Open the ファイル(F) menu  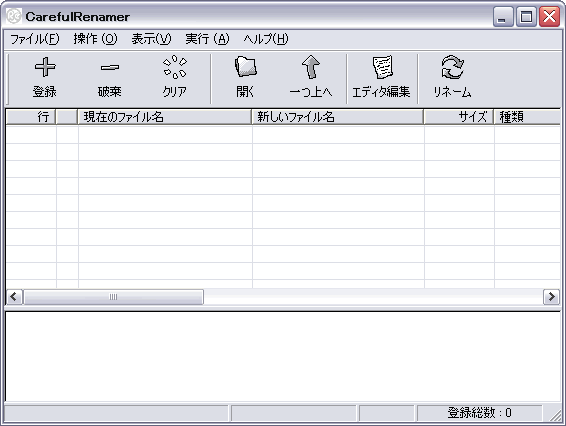tap(35, 39)
